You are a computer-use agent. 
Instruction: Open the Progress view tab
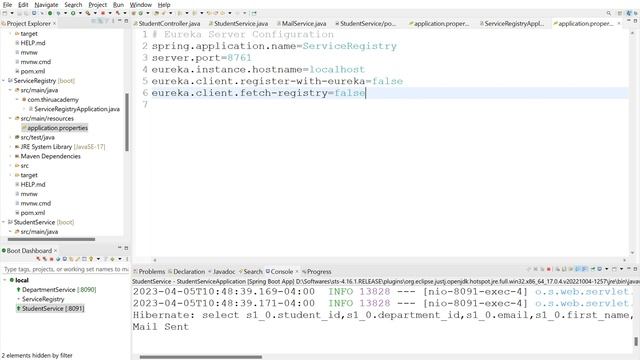317,271
